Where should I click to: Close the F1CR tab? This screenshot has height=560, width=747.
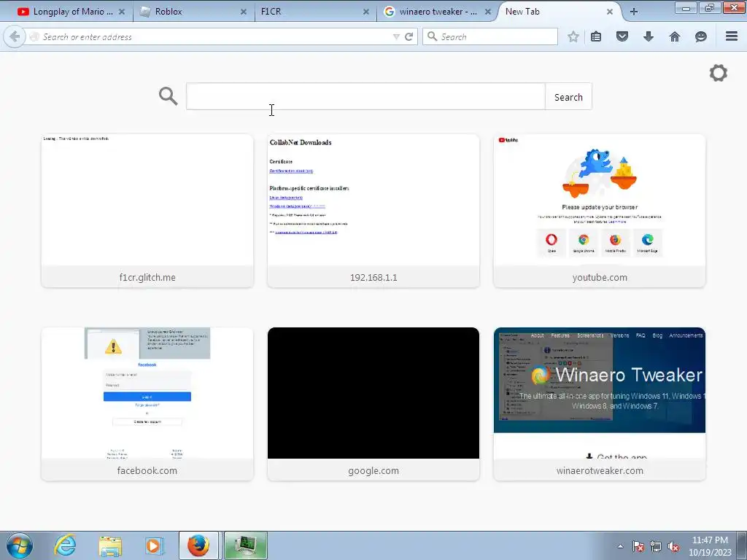tap(366, 12)
